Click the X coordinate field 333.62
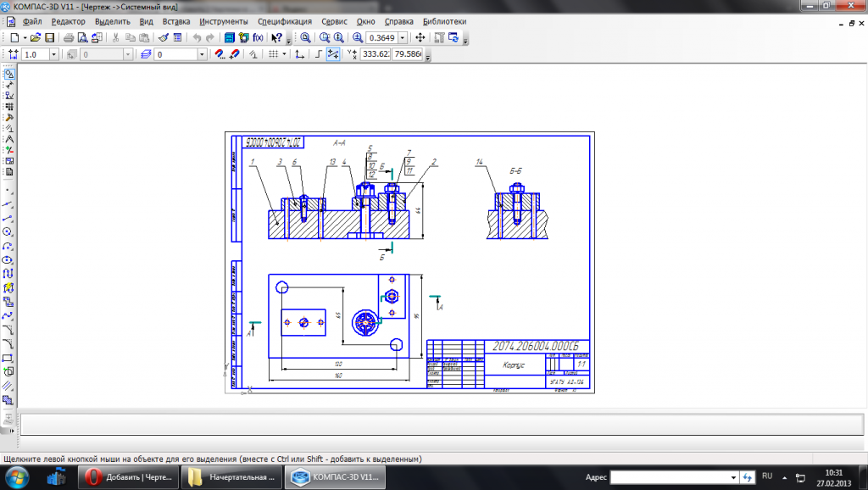 tap(376, 54)
